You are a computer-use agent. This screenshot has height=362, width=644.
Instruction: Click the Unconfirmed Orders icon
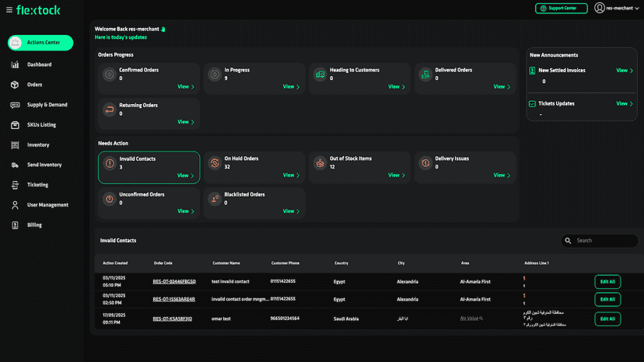109,199
